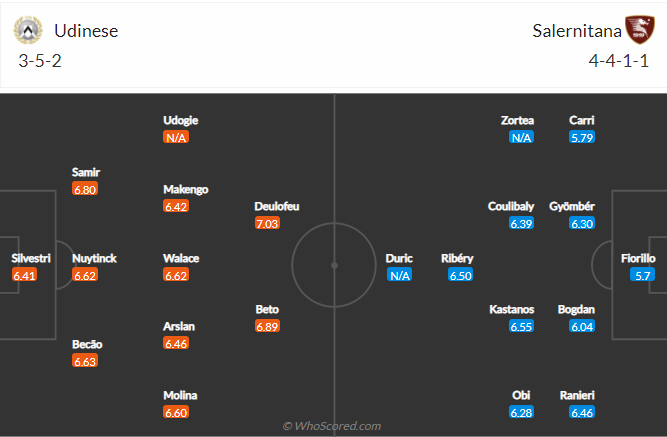Select player Walace in midfield
667x437 pixels.
pos(181,258)
